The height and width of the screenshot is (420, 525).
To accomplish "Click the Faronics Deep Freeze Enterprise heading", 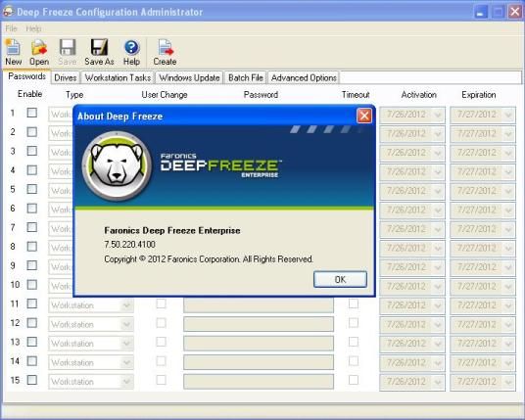I will (x=172, y=231).
